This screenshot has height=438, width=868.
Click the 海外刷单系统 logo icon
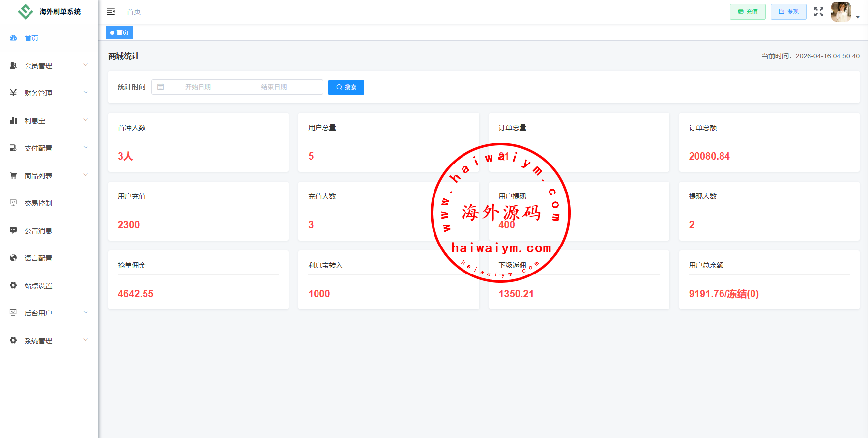[25, 11]
